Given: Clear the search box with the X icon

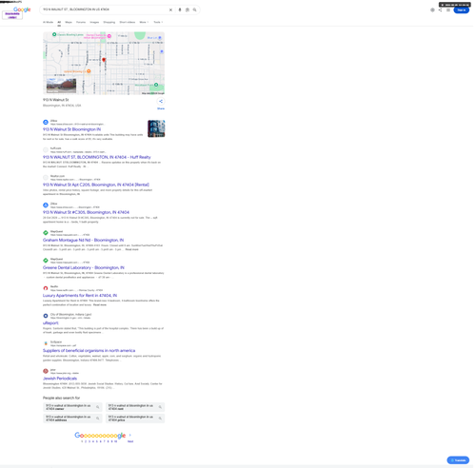Looking at the screenshot, I should click(x=170, y=10).
